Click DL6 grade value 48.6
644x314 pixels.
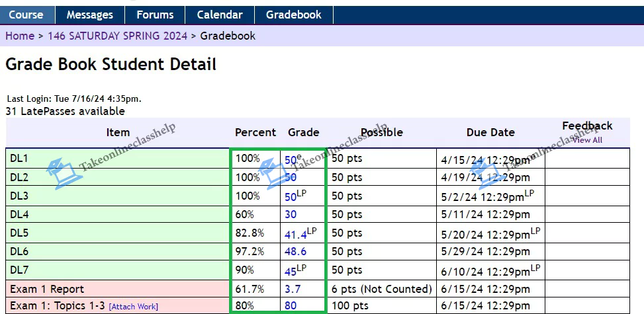tap(295, 252)
